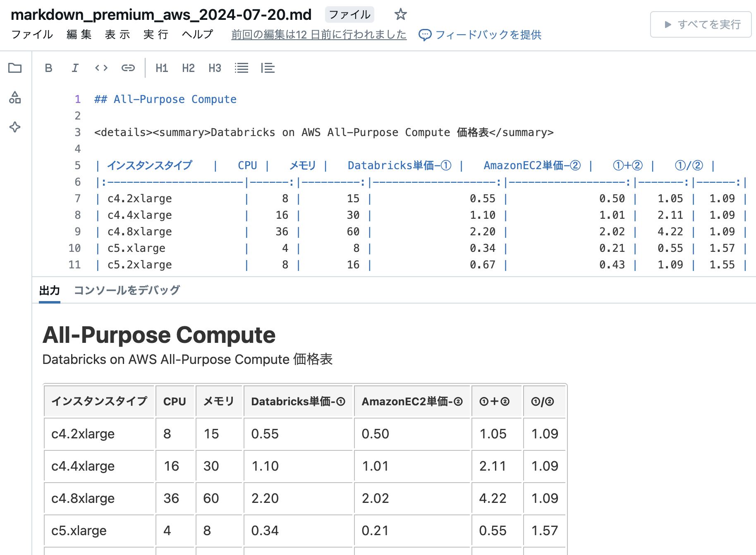Click file title markdown_premium_aws_2024-07-20.md
The width and height of the screenshot is (756, 555).
point(161,14)
